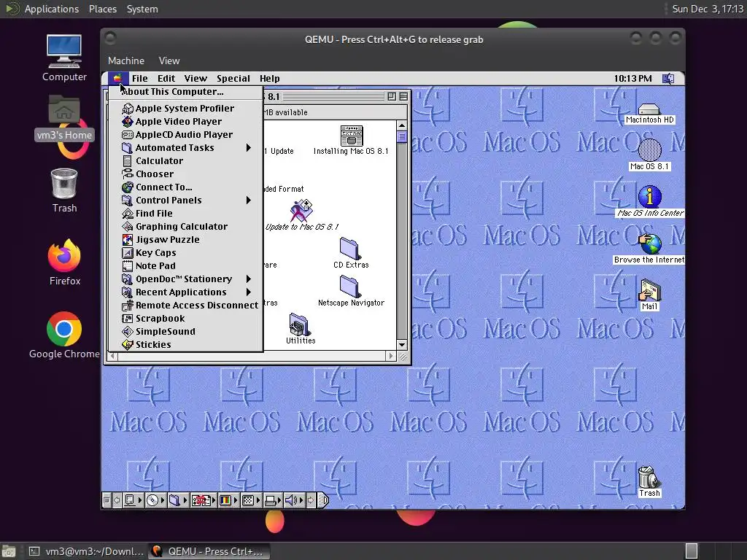Click the Finder window collapse box
Screen dimensions: 747x560
pyautogui.click(x=403, y=96)
